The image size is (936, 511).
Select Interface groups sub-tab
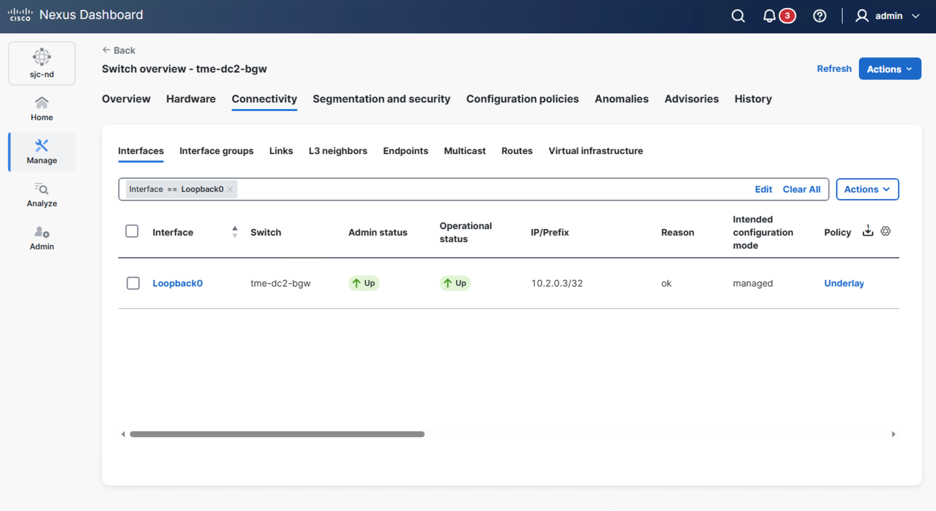pyautogui.click(x=216, y=151)
